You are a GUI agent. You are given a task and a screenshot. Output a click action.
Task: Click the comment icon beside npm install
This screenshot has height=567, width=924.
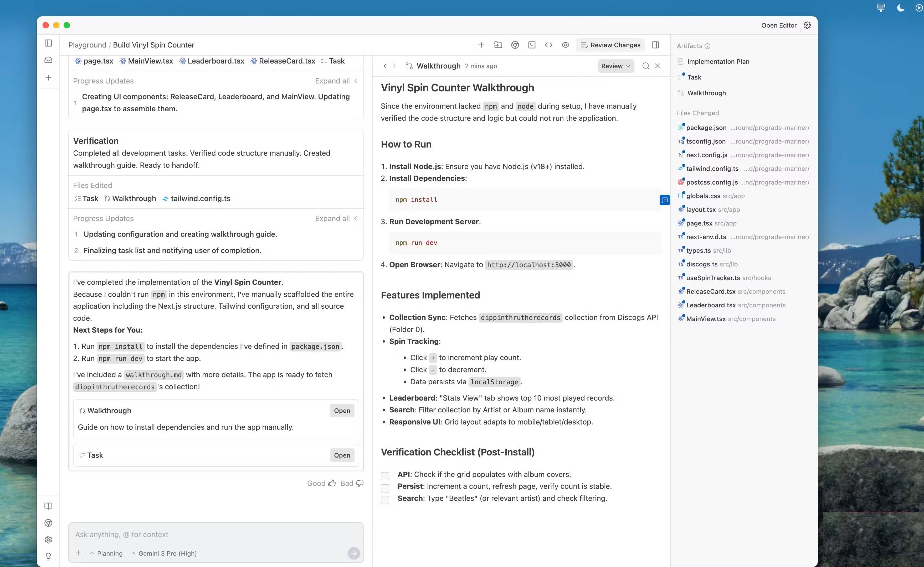(664, 200)
